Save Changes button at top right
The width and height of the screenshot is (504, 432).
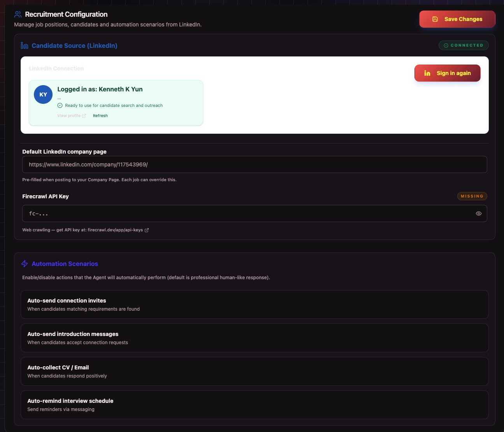(457, 19)
